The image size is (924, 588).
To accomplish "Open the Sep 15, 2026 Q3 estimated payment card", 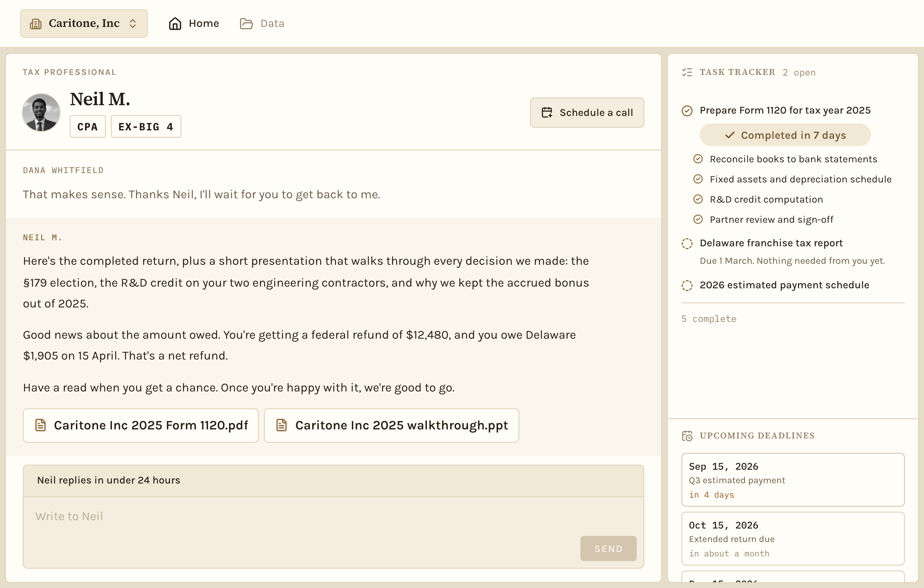I will 793,480.
